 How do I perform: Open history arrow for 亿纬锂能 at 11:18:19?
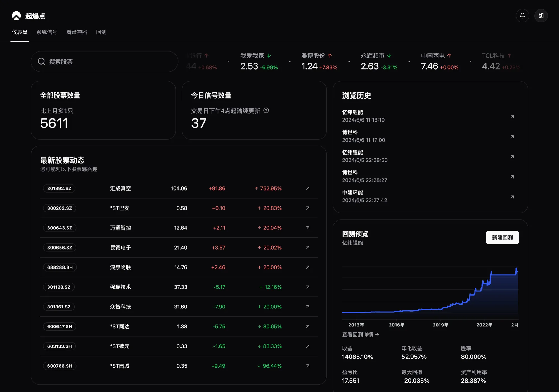pos(512,117)
